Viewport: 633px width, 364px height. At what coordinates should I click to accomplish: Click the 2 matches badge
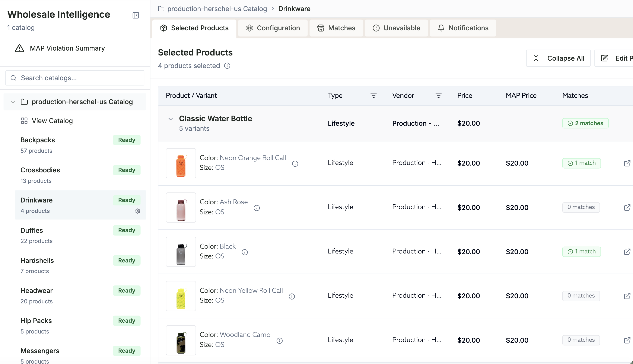coord(585,123)
